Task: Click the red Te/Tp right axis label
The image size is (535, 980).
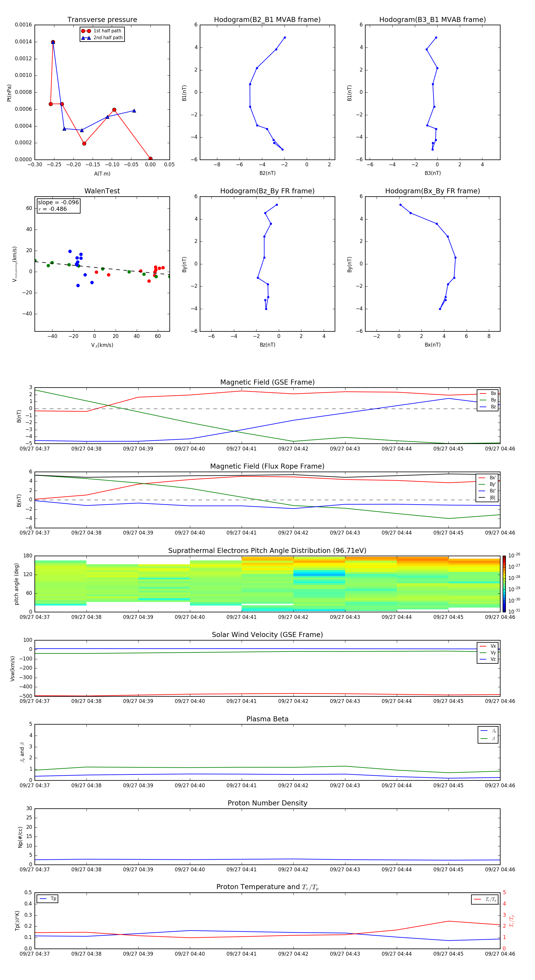Action: point(512,921)
